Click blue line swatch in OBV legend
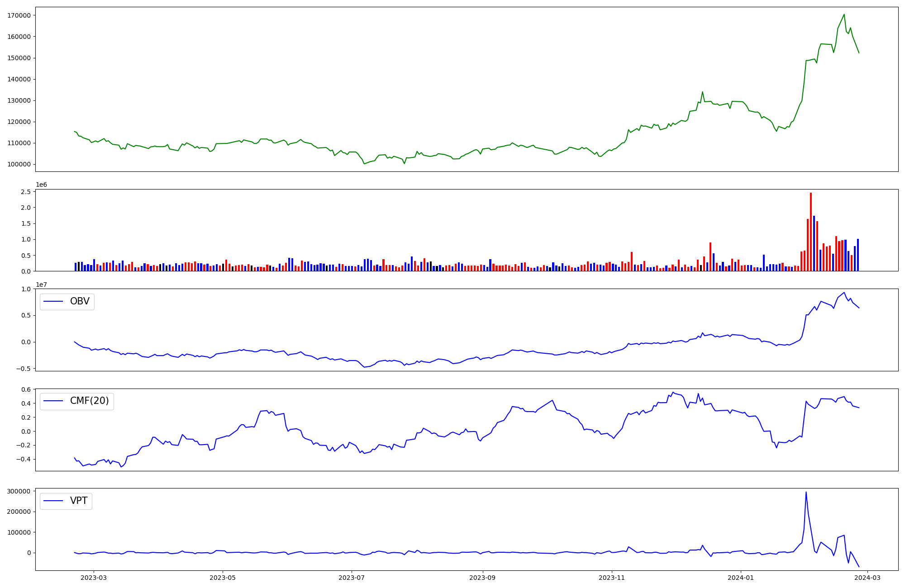Image resolution: width=905 pixels, height=588 pixels. tap(54, 302)
